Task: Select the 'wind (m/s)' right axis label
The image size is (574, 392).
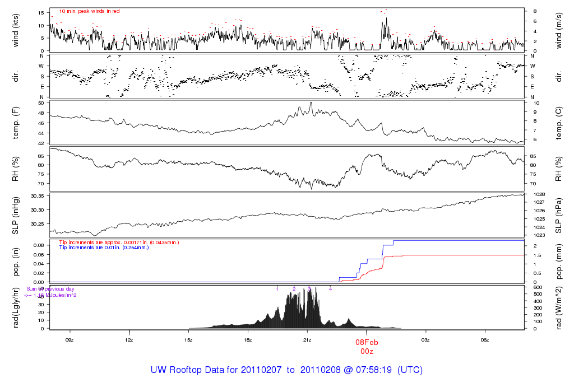Action: [559, 31]
